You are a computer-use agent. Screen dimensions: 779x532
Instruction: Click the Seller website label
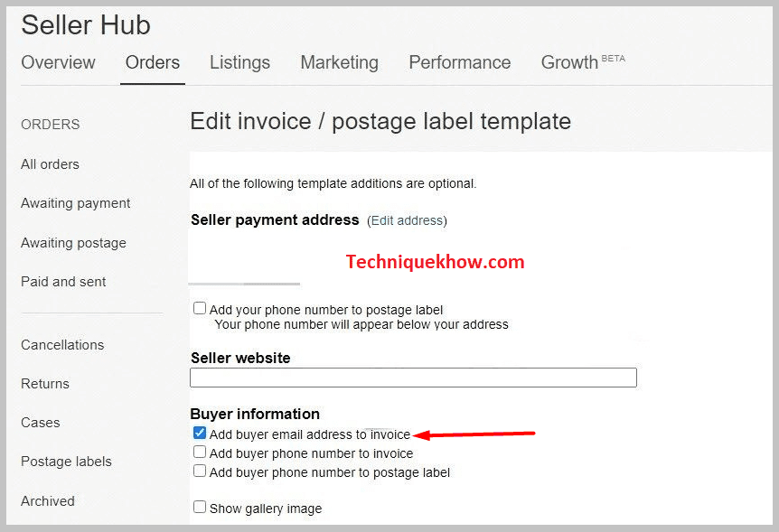240,359
